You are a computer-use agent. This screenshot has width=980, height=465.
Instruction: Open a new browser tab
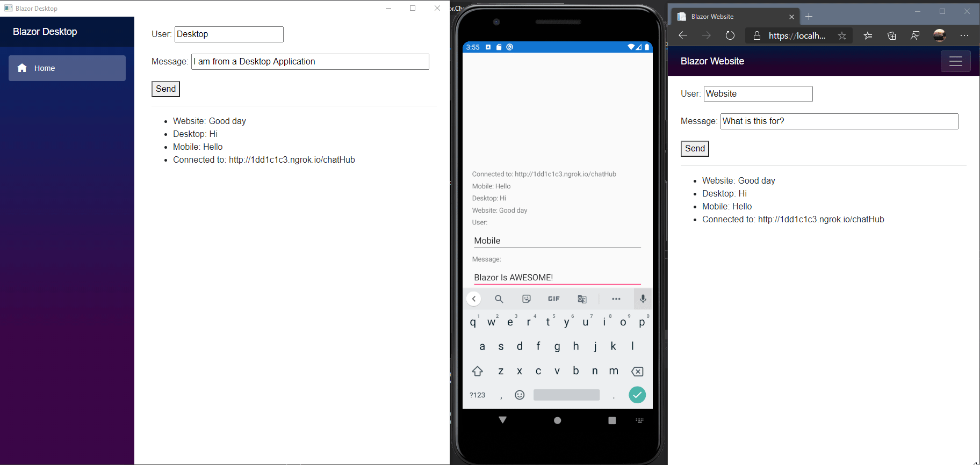click(x=809, y=17)
